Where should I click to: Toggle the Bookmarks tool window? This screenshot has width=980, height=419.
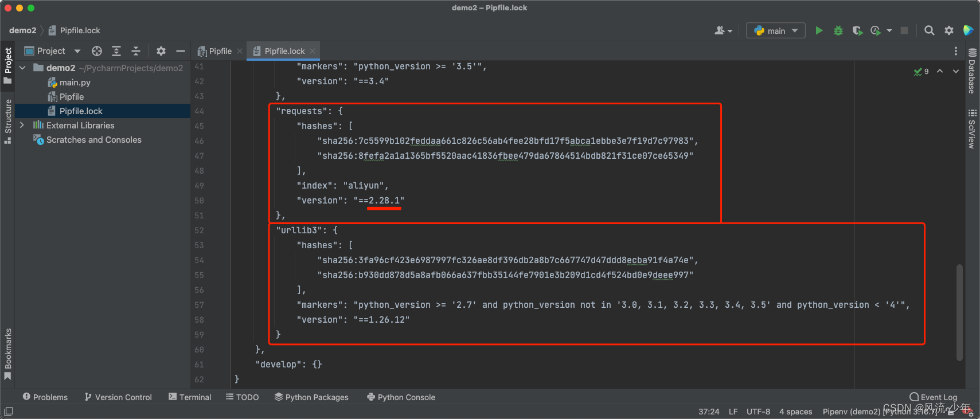point(8,353)
